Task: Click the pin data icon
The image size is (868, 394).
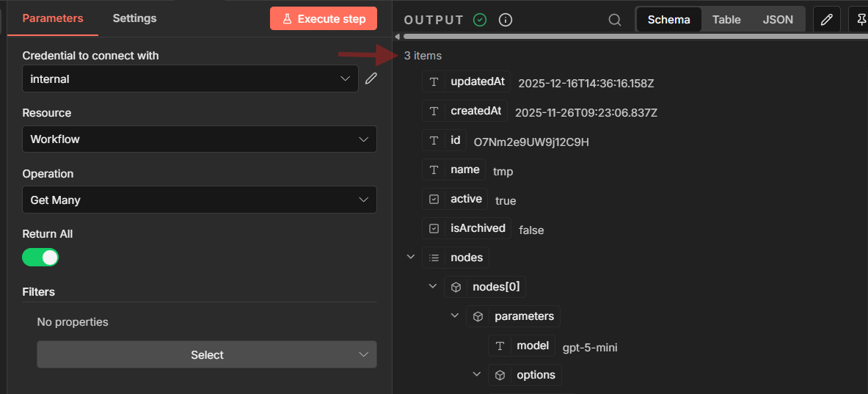Action: (x=859, y=20)
